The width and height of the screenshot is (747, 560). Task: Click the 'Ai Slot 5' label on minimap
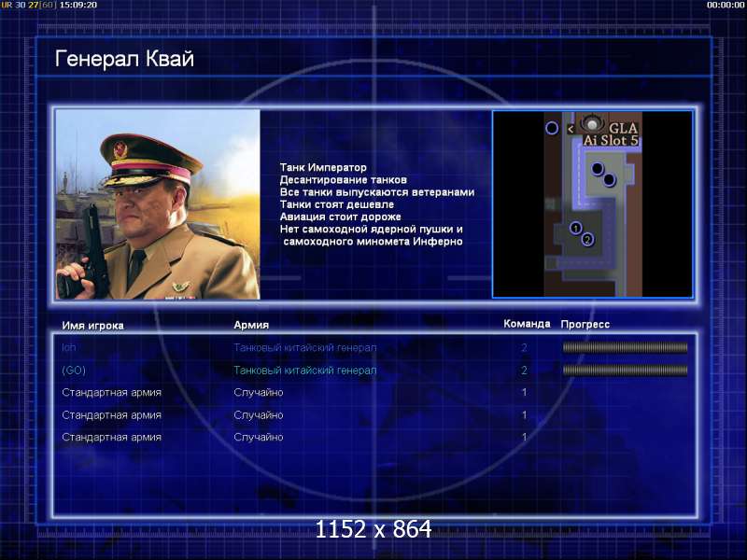tap(611, 141)
